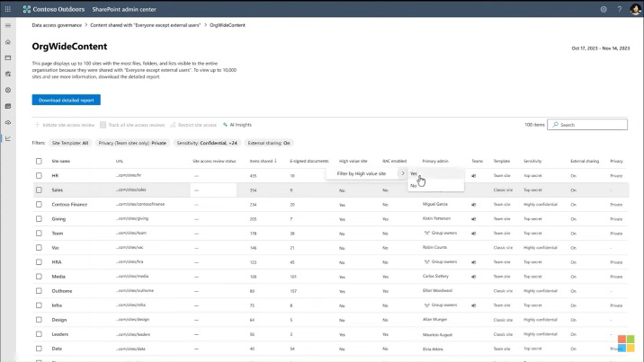The height and width of the screenshot is (362, 644).
Task: Choose No in high value filter submenu
Action: click(x=435, y=186)
